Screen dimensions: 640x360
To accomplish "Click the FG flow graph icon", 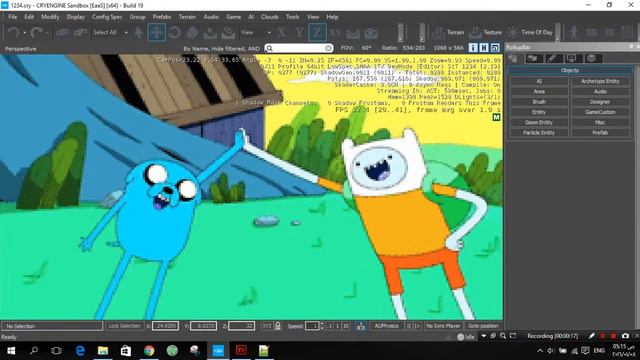I will click(x=609, y=32).
